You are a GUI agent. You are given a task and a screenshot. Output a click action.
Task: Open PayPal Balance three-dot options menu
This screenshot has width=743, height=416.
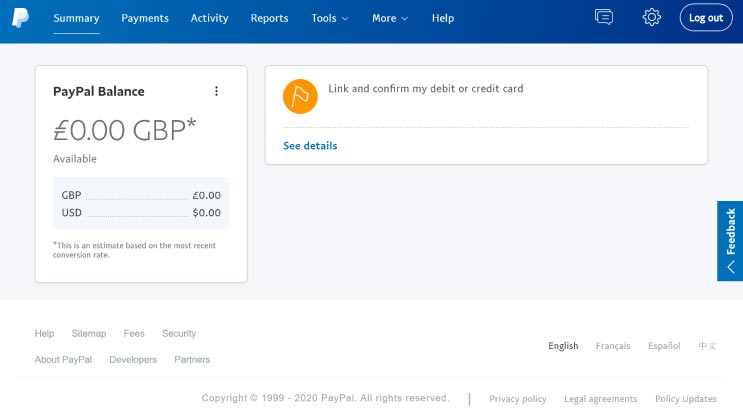(x=217, y=91)
